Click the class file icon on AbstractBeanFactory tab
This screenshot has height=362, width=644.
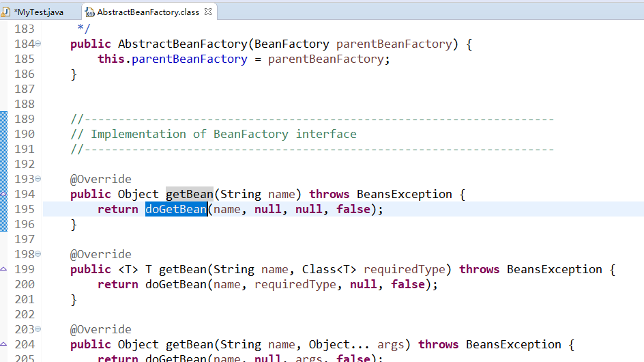click(x=89, y=12)
